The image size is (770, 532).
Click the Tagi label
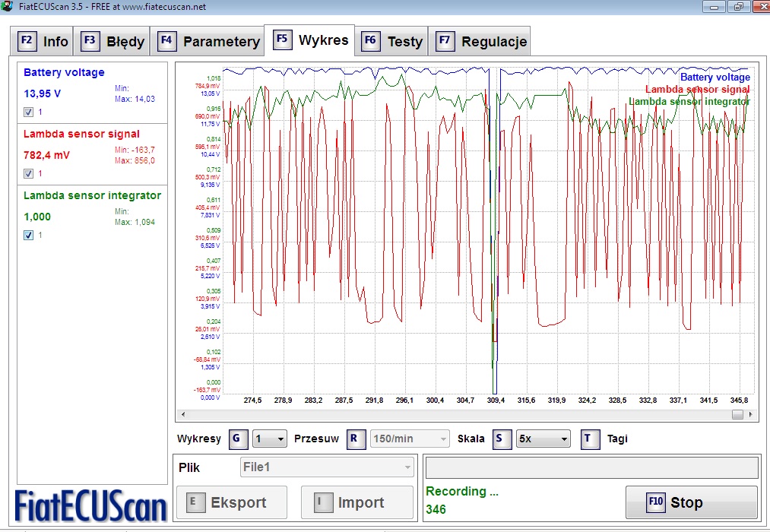coord(617,439)
